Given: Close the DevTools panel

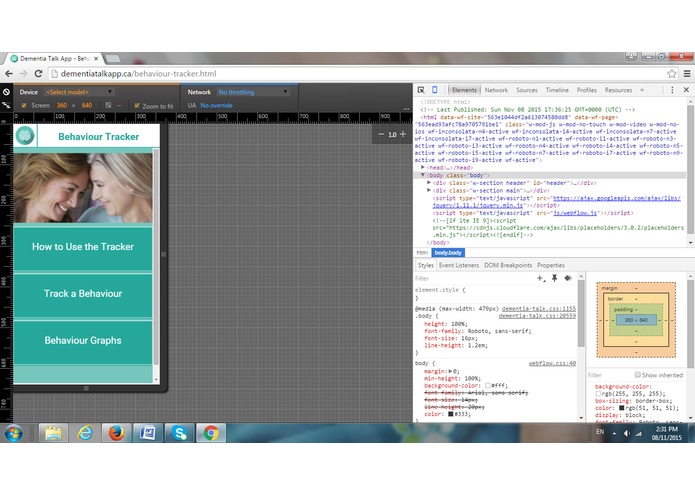Looking at the screenshot, I should pyautogui.click(x=686, y=90).
